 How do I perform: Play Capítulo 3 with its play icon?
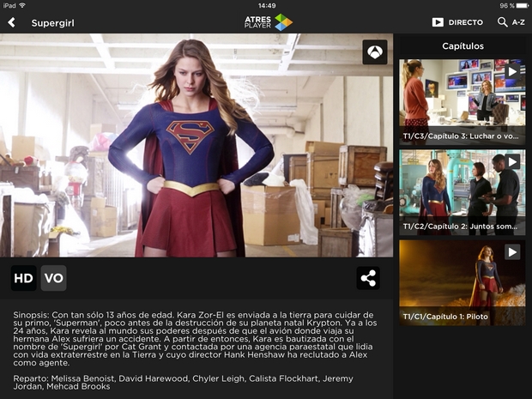(x=512, y=71)
